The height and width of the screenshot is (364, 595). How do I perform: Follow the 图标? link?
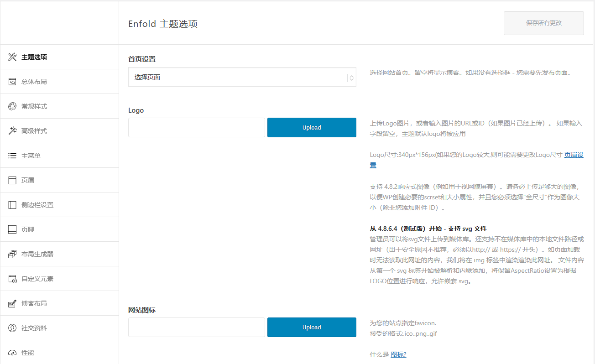pyautogui.click(x=398, y=354)
